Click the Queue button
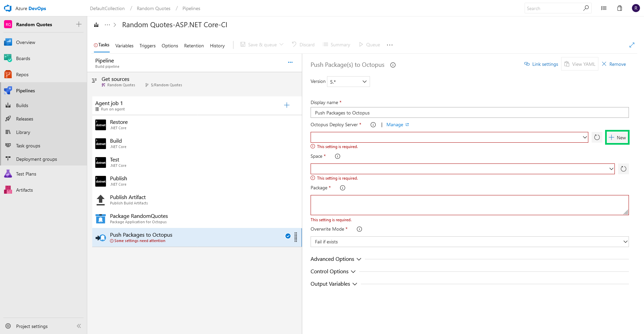 [x=369, y=45]
